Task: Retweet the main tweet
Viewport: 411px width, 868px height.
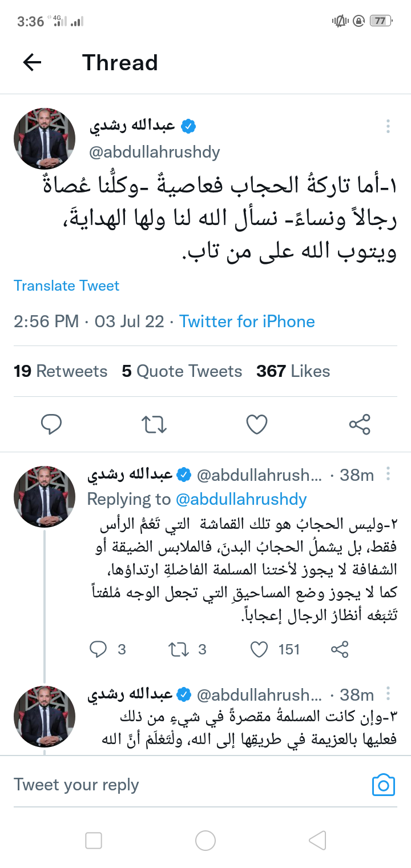Action: pyautogui.click(x=154, y=424)
